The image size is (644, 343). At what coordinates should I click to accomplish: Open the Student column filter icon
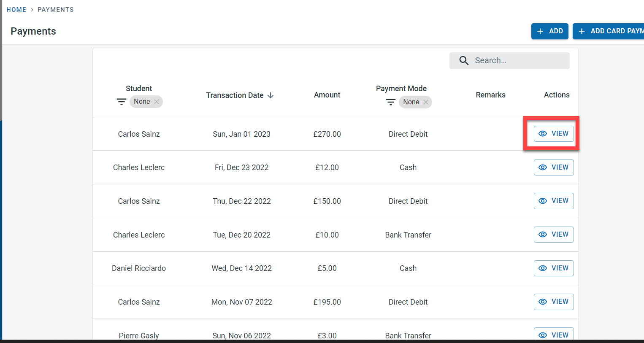[121, 102]
